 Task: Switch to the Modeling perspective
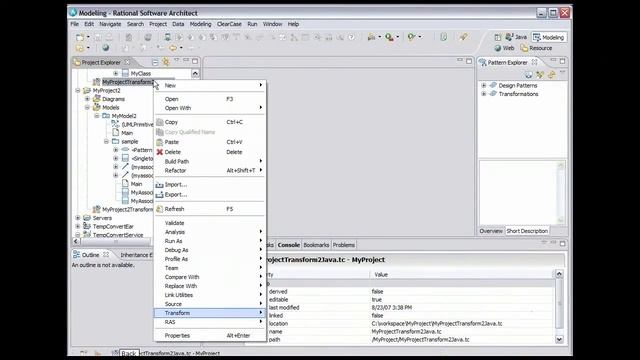549,37
